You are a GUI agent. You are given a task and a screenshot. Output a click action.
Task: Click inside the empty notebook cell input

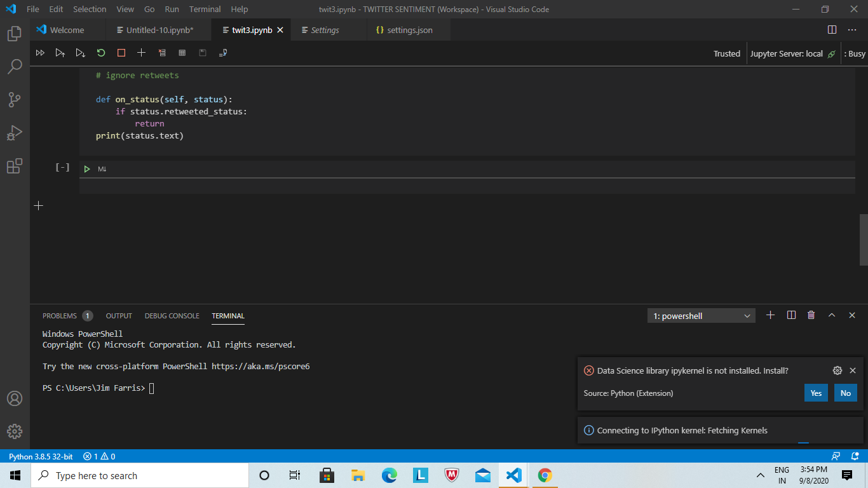[467, 186]
